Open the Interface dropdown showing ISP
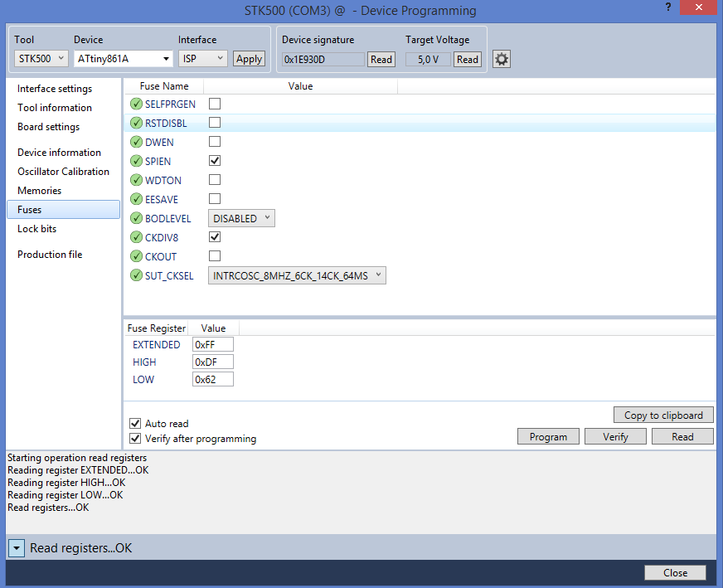Viewport: 723px width, 588px height. tap(203, 59)
